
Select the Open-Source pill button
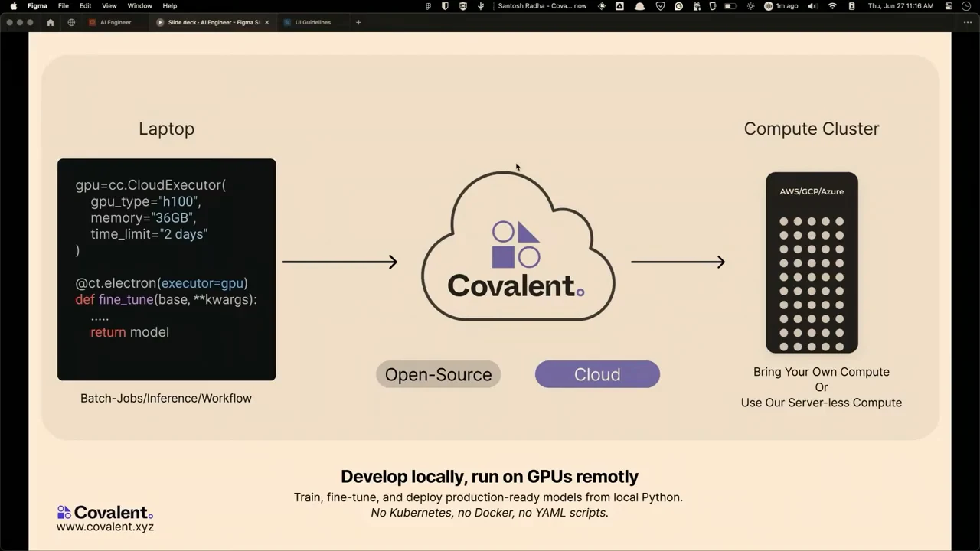pos(438,374)
